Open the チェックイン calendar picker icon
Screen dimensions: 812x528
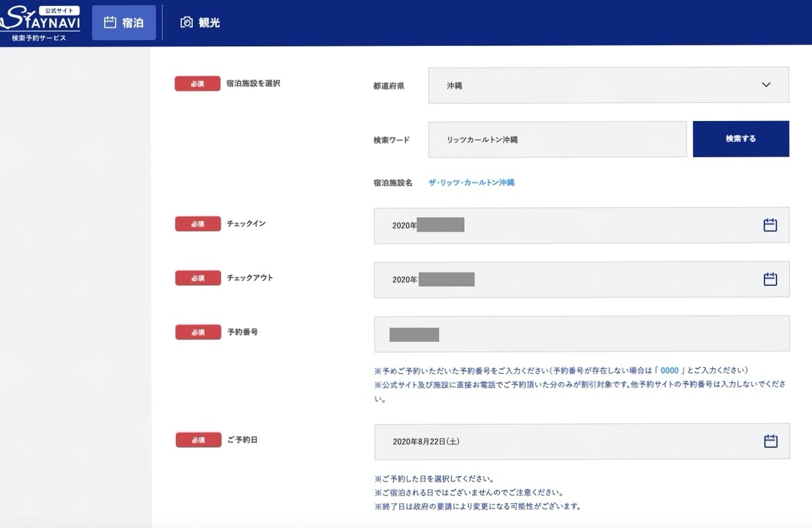click(770, 225)
